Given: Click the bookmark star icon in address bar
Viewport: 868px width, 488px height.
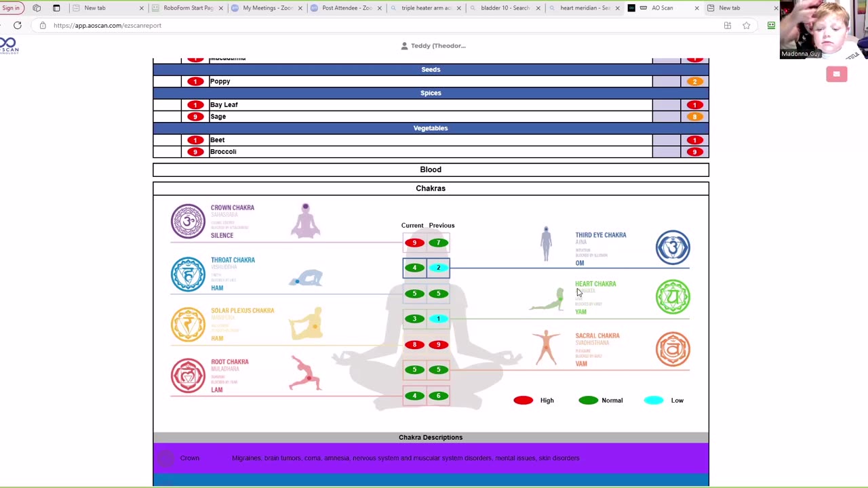Looking at the screenshot, I should 747,26.
